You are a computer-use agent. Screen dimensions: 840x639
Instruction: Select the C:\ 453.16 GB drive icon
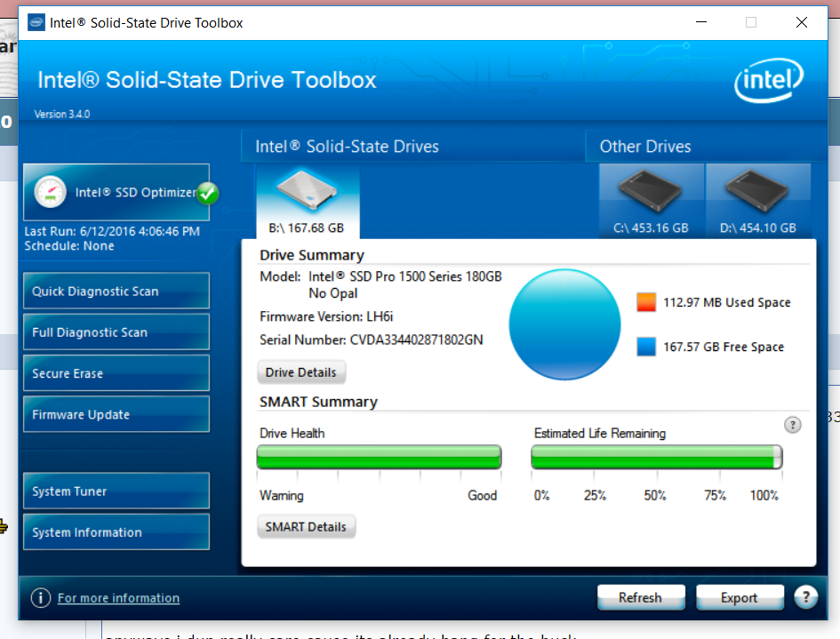click(x=651, y=202)
